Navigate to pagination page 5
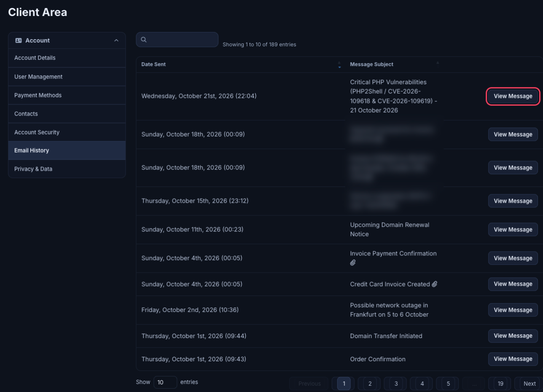The image size is (543, 392). point(448,384)
